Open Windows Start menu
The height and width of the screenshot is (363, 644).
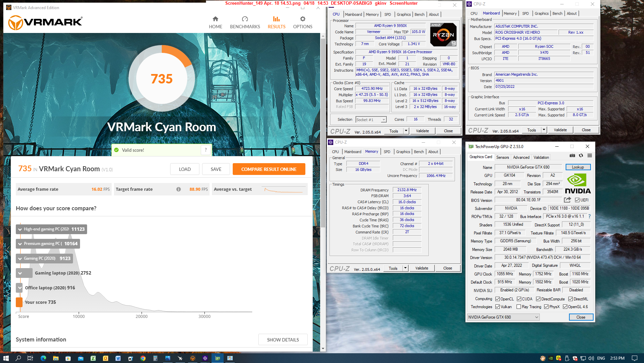click(6, 358)
